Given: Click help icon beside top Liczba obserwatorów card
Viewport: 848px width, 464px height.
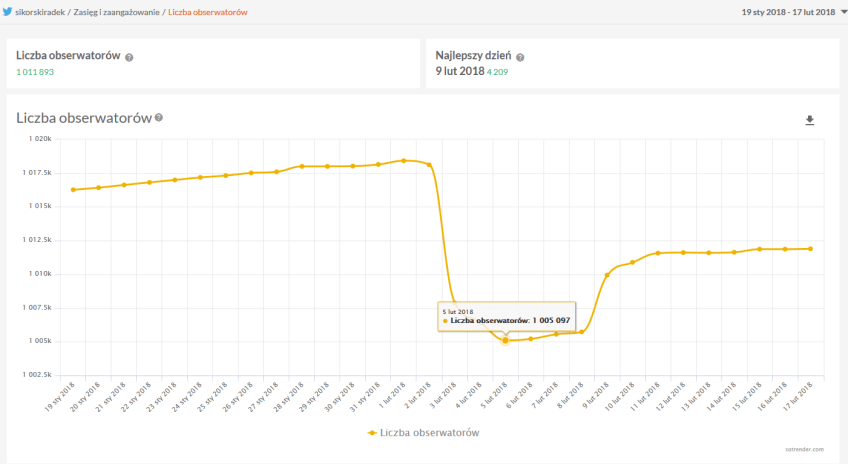Looking at the screenshot, I should coord(129,58).
